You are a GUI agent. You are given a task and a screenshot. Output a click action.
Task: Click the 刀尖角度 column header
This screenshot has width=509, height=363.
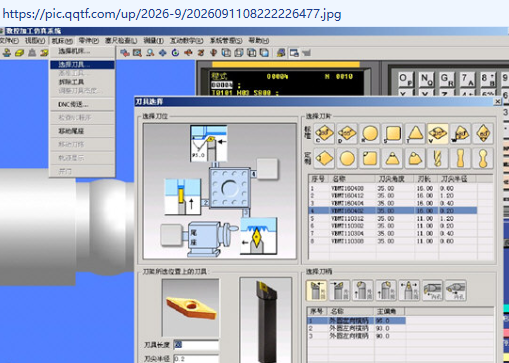point(394,179)
